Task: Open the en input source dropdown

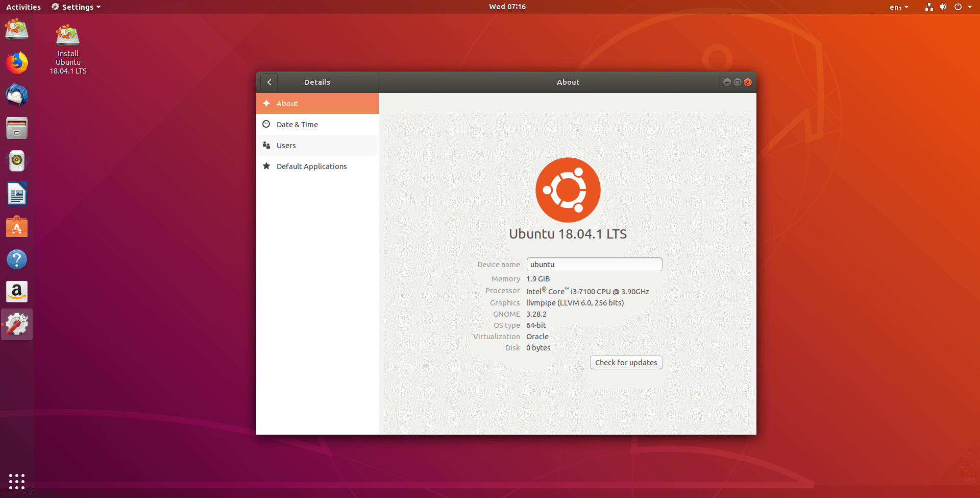Action: click(x=899, y=7)
